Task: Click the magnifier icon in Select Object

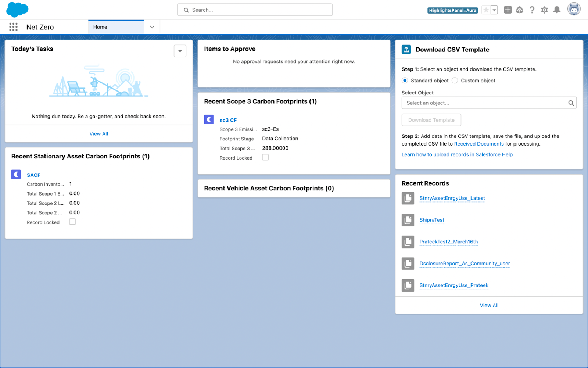Action: 571,103
